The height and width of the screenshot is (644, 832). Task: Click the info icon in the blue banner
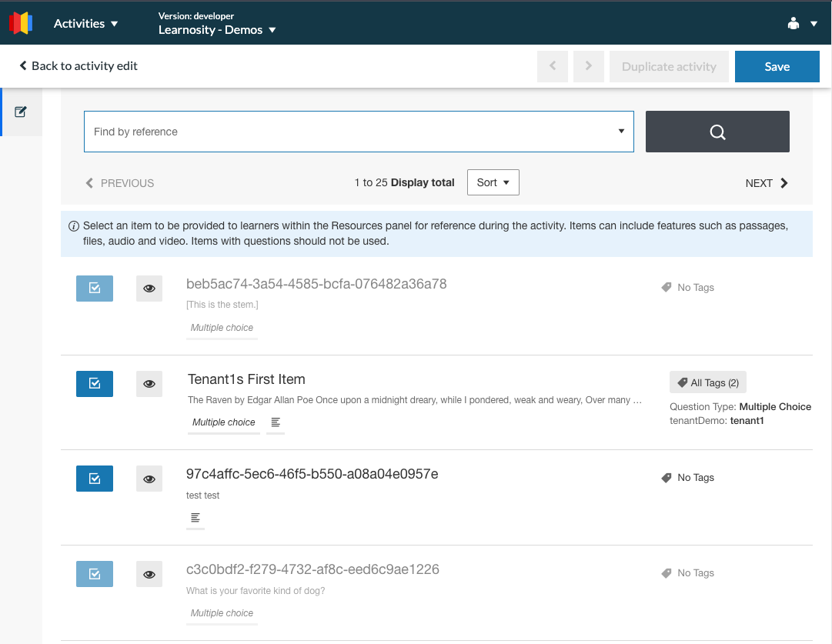coord(73,225)
